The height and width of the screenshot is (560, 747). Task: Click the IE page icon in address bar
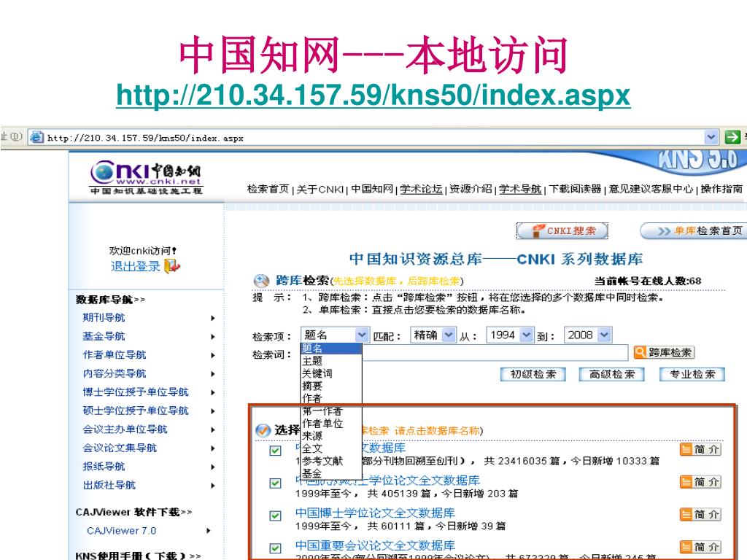[x=36, y=138]
